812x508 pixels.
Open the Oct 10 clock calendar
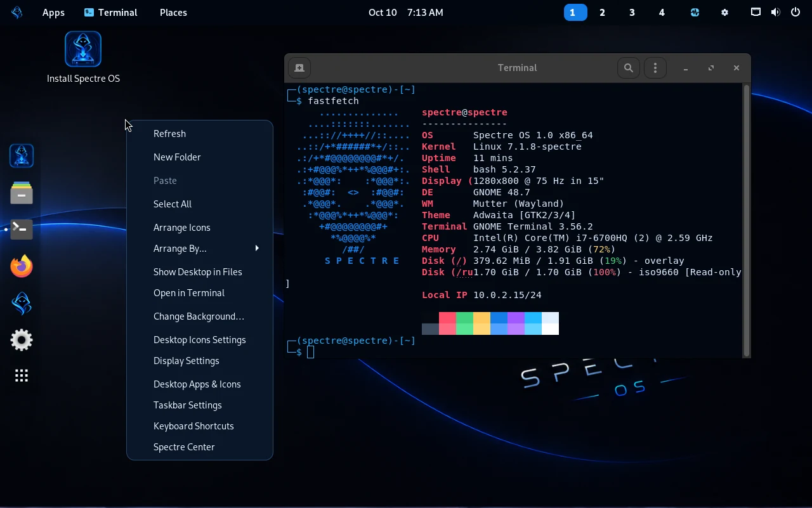pyautogui.click(x=405, y=12)
